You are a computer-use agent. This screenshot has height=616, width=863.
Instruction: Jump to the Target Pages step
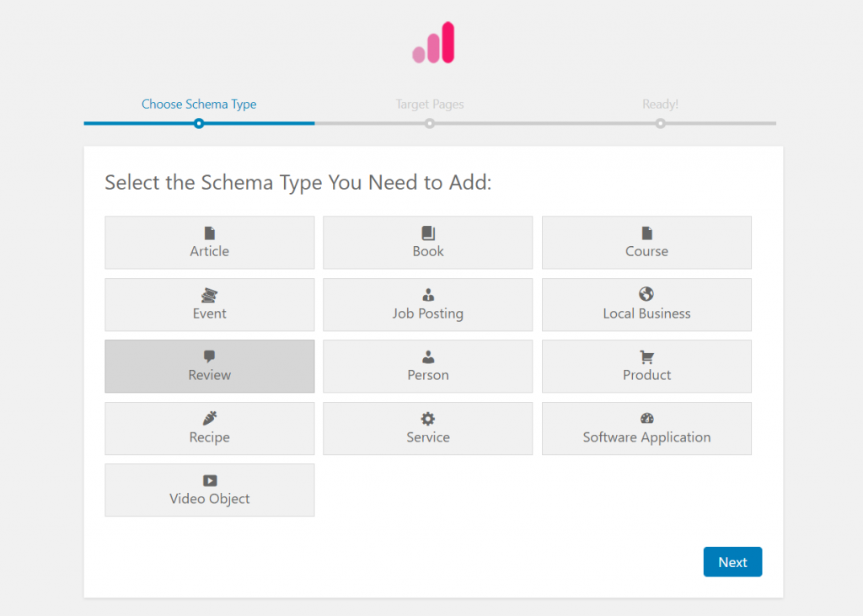(x=430, y=104)
